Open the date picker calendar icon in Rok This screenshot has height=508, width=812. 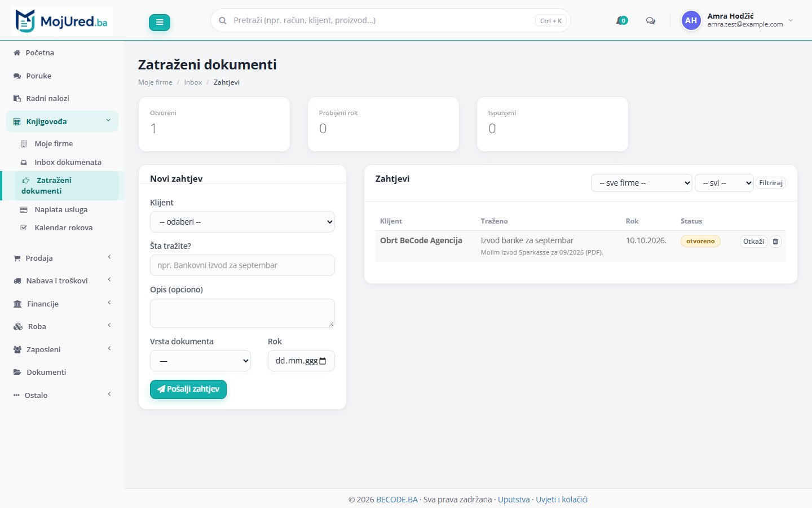coord(323,361)
